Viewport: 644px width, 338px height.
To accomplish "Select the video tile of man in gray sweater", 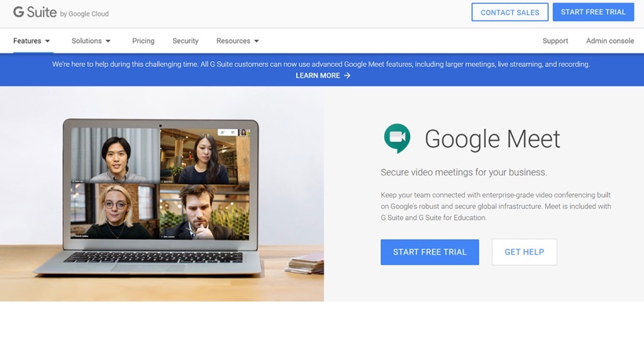I will pos(115,156).
